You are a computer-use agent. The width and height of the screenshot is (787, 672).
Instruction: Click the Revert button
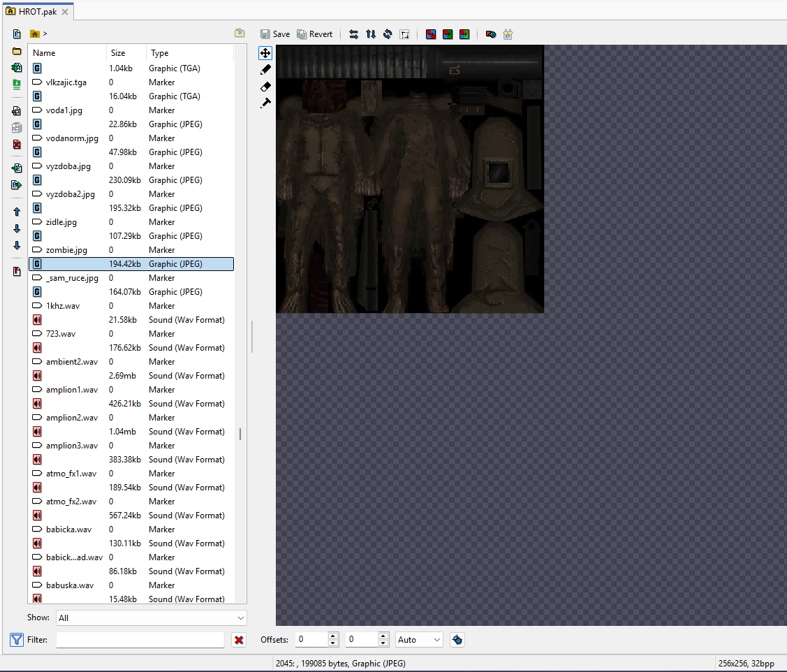(315, 34)
